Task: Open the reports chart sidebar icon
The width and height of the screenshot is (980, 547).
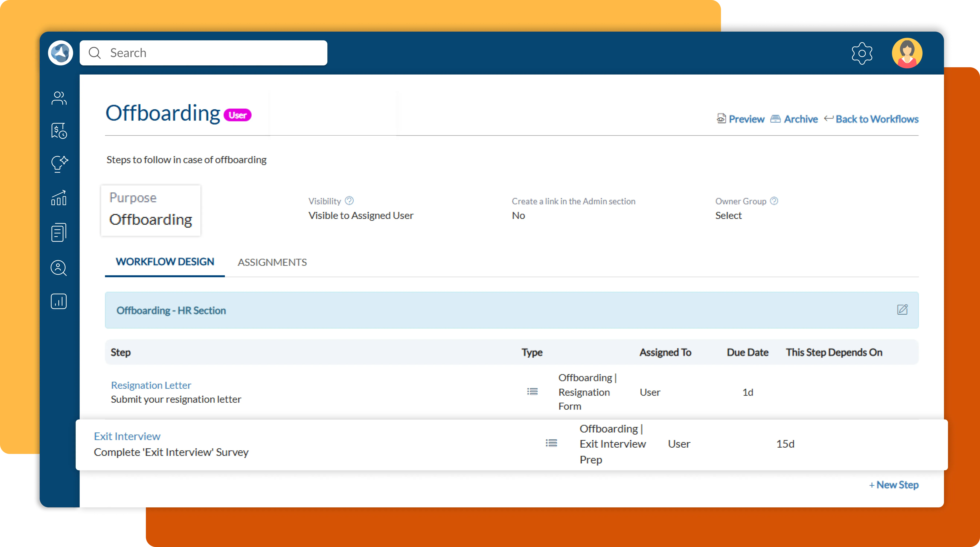Action: (59, 301)
